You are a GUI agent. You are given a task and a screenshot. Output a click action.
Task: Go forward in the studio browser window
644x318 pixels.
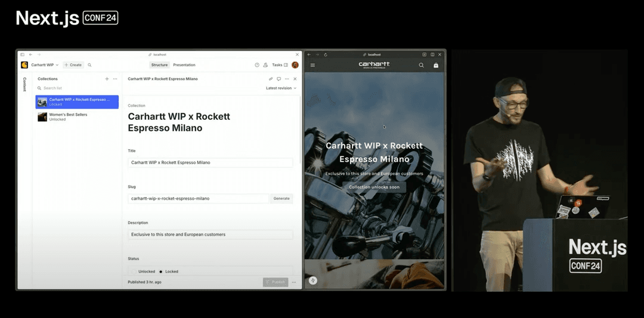coord(39,54)
